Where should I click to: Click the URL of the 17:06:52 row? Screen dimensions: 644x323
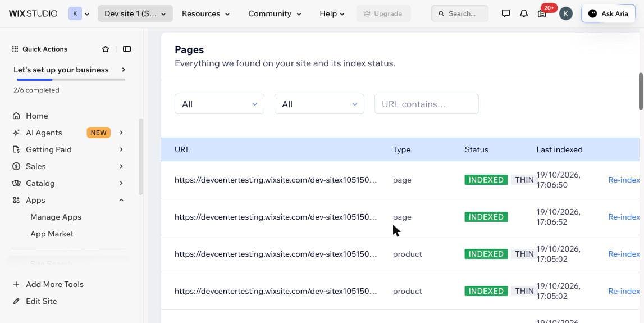tap(276, 217)
